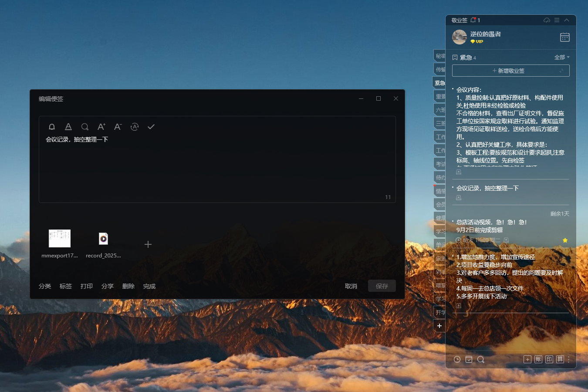Switch to the 六班 category tab

click(x=440, y=110)
